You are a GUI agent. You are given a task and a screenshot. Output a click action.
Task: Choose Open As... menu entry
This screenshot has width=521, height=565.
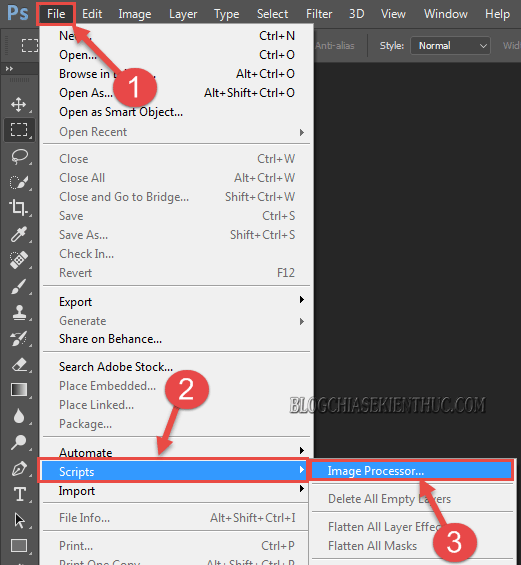click(x=177, y=93)
